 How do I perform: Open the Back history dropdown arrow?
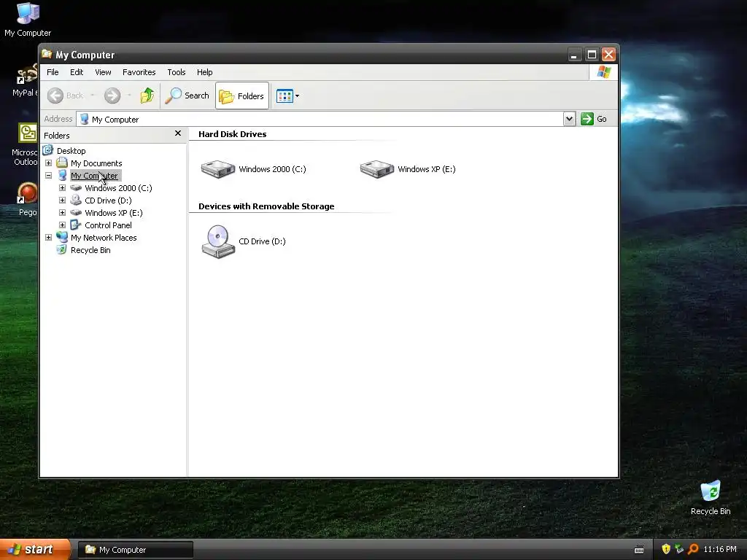(93, 96)
